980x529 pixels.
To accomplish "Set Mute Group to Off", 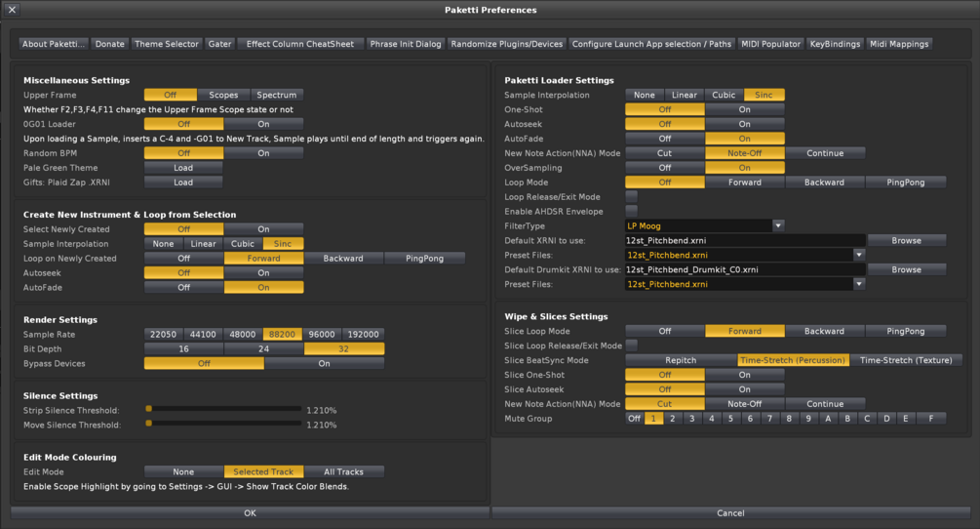I will pyautogui.click(x=635, y=419).
